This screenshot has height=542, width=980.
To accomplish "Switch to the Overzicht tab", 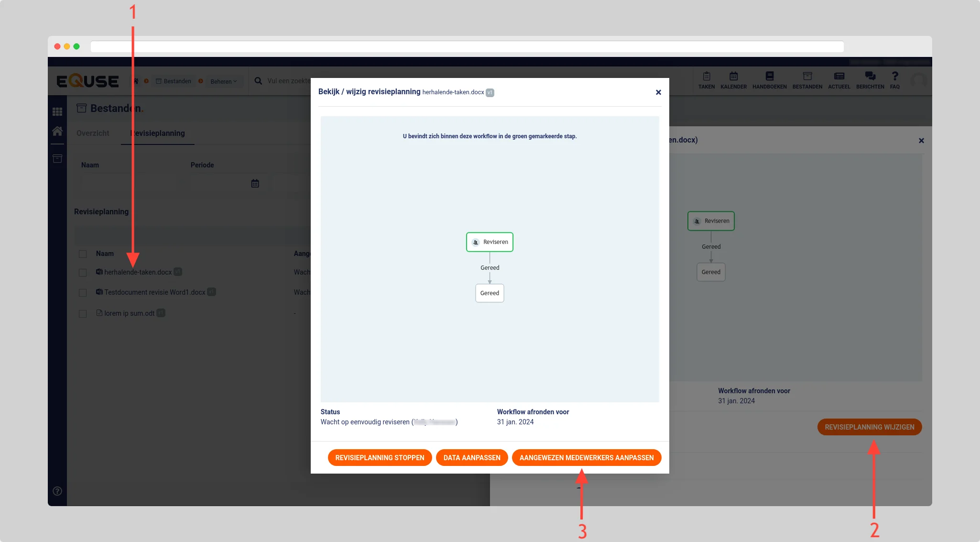I will [93, 133].
